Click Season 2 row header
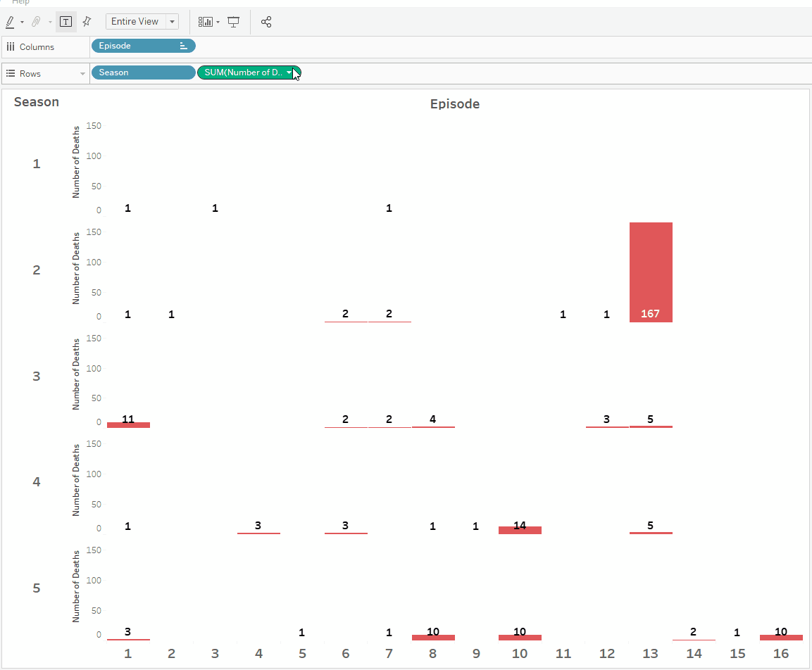Screen dimensions: 812x670 (x=36, y=270)
